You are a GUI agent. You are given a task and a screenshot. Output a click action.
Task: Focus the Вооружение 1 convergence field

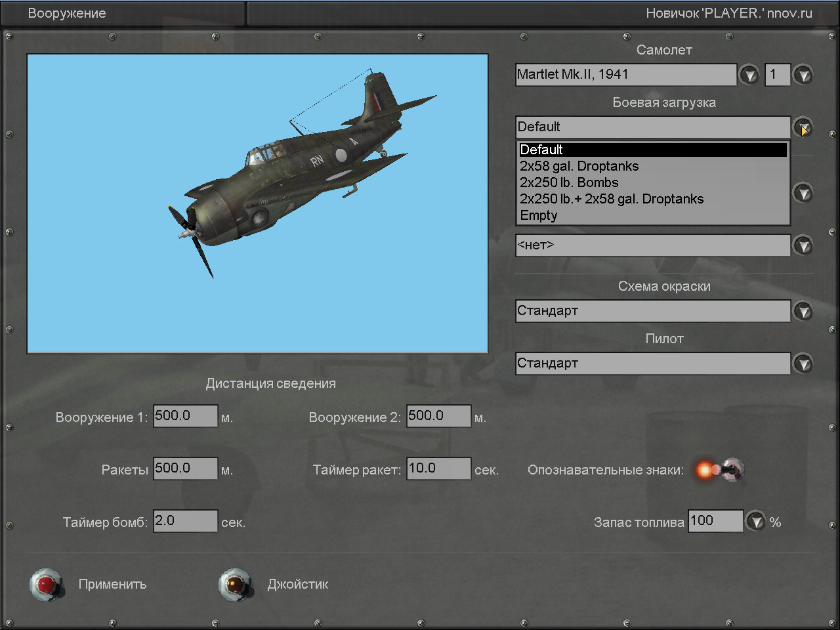pos(185,416)
